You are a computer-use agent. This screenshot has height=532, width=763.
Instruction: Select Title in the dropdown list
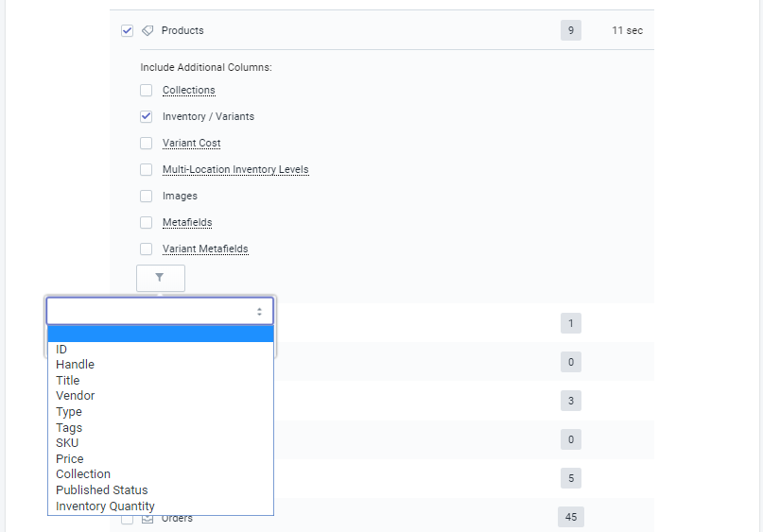pyautogui.click(x=161, y=380)
